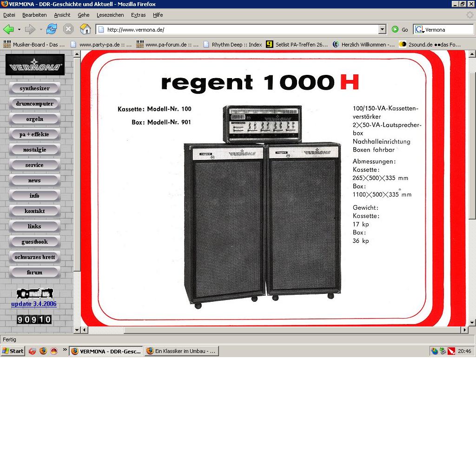Open the Back button history dropdown

coord(19,29)
